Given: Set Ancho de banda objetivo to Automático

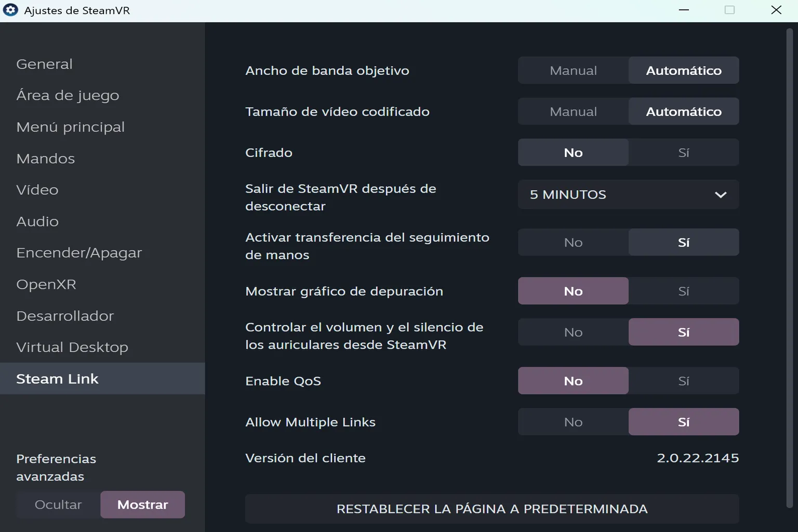Looking at the screenshot, I should [x=684, y=70].
